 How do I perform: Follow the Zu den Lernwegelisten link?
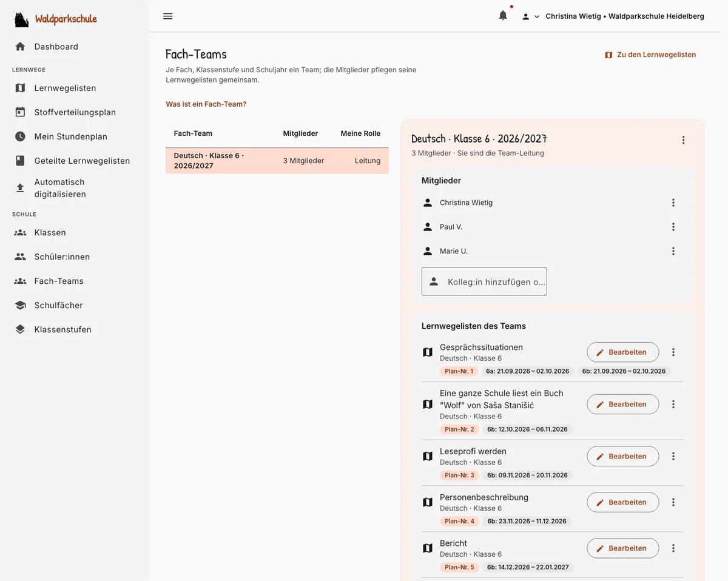tap(650, 55)
